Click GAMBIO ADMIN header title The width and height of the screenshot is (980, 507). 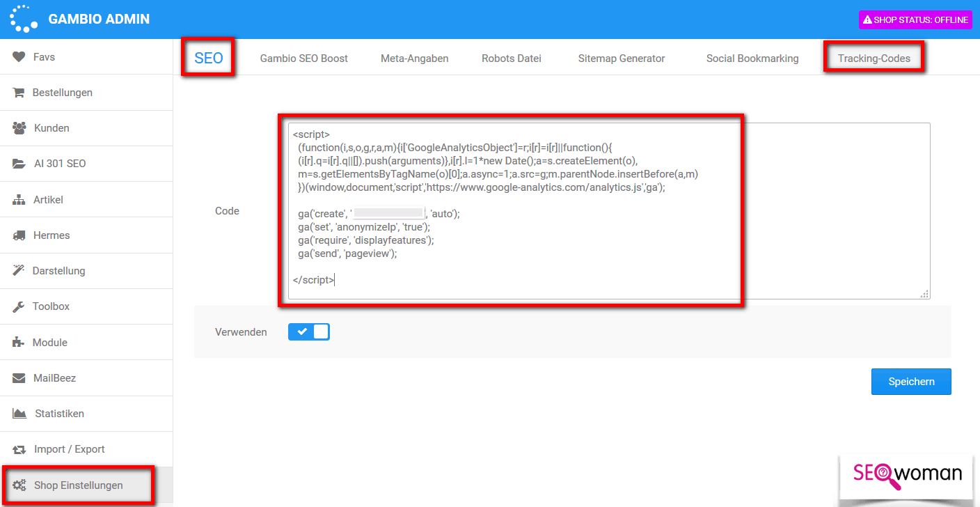point(99,19)
